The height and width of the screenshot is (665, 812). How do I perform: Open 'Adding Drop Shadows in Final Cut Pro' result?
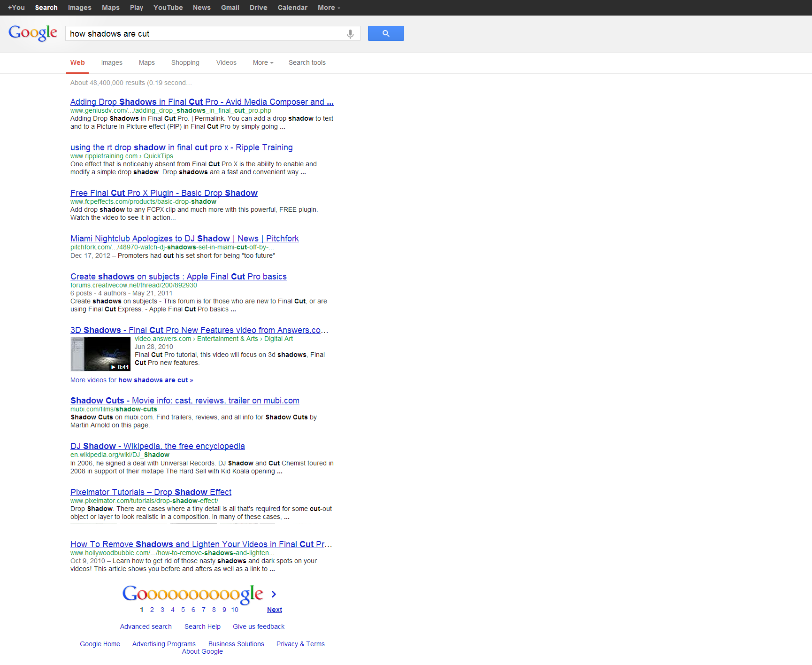[202, 102]
